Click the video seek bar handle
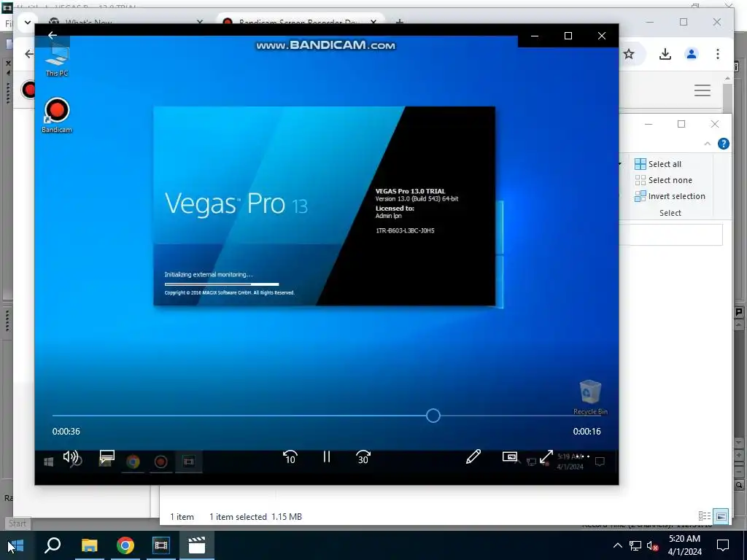This screenshot has width=747, height=560. coord(433,416)
